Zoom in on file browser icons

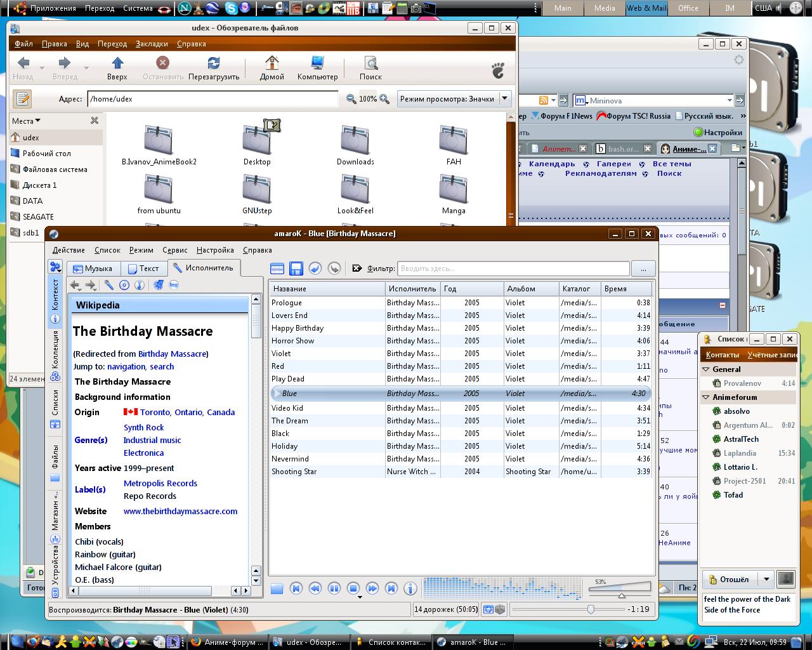pyautogui.click(x=384, y=99)
